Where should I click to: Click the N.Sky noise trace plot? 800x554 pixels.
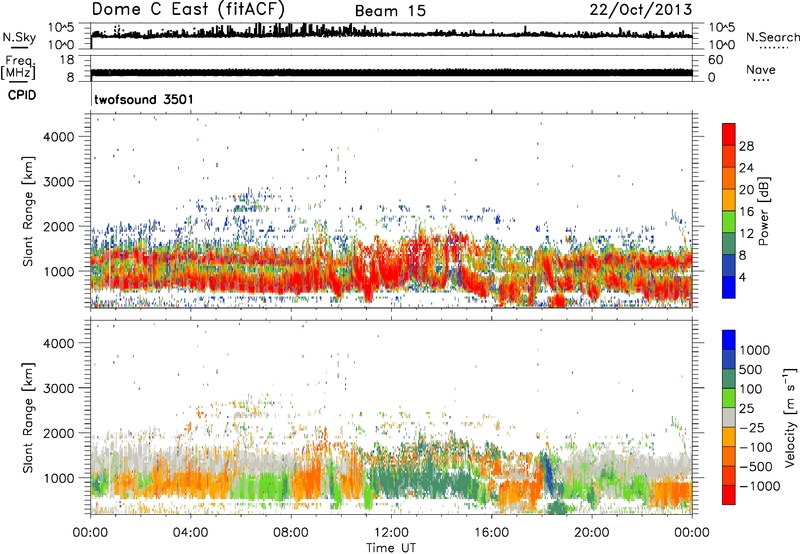pos(391,35)
